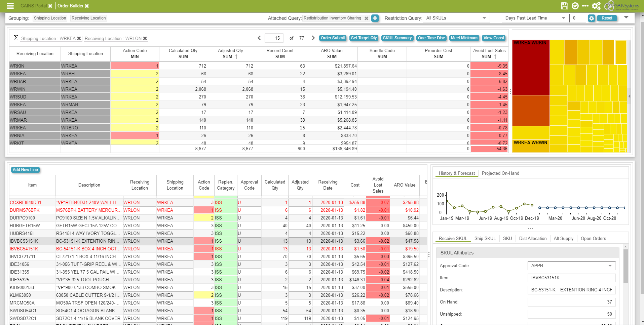Click the checkmark circle icon in header
Viewport: 644px width, 325px height.
point(575,6)
